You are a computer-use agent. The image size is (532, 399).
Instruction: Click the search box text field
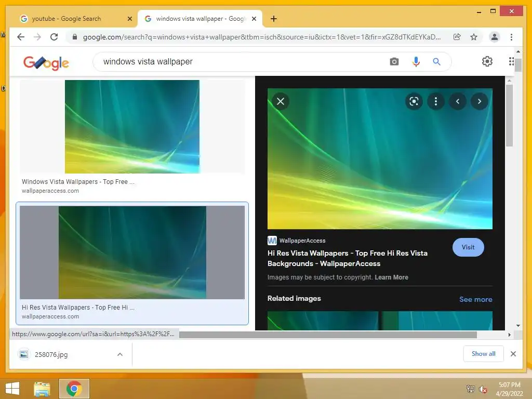[x=244, y=62]
